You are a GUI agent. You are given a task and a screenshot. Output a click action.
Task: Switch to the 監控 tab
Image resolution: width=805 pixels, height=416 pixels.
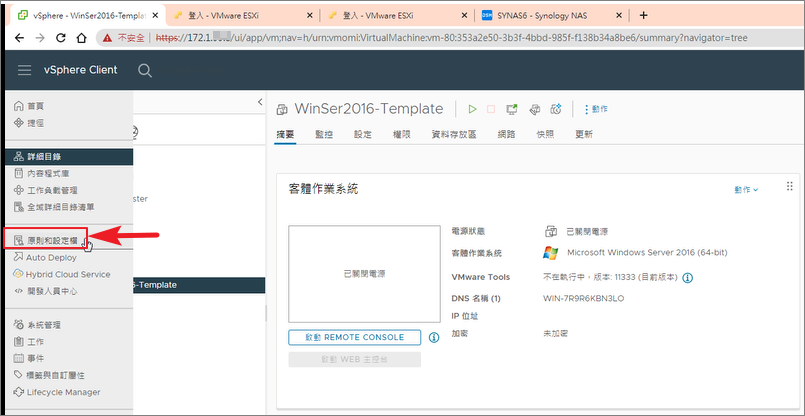pyautogui.click(x=324, y=135)
